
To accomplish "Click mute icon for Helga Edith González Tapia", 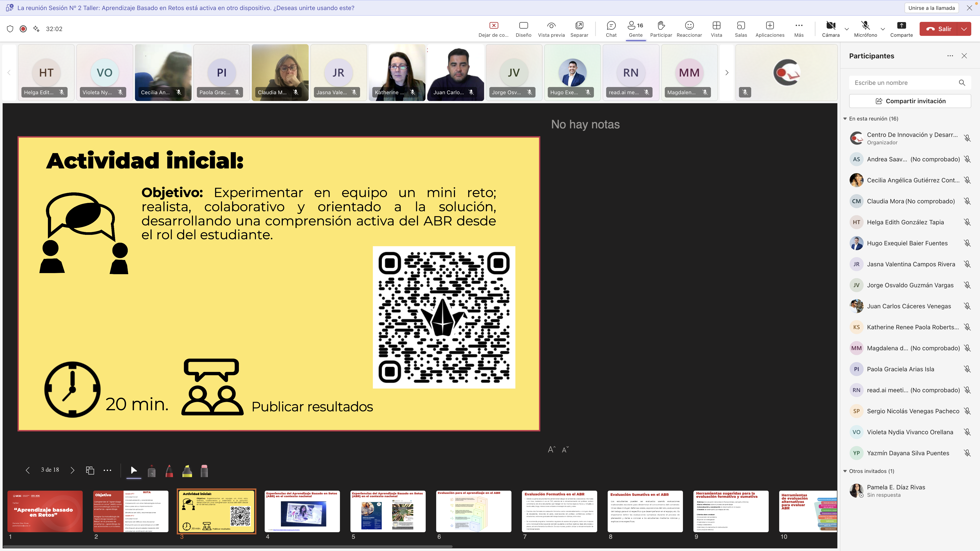I will tap(967, 222).
